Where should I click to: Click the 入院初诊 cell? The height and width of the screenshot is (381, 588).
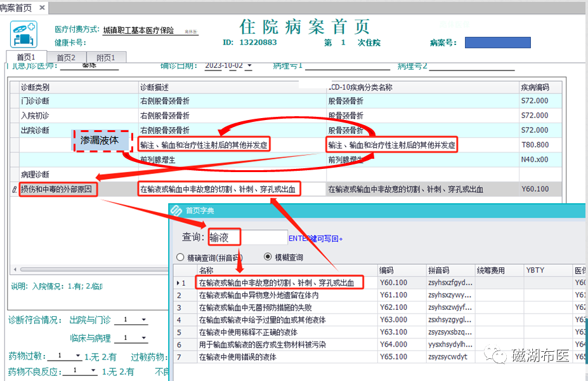(x=79, y=116)
